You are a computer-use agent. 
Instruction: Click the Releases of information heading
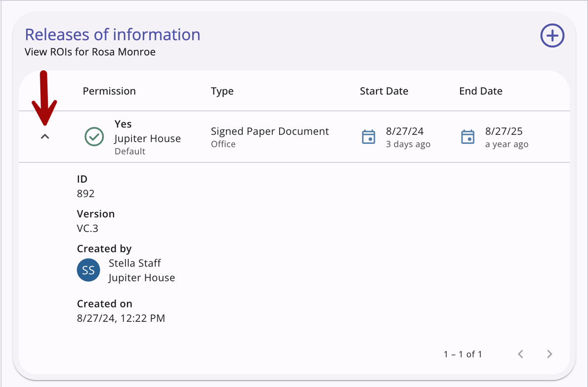(113, 34)
